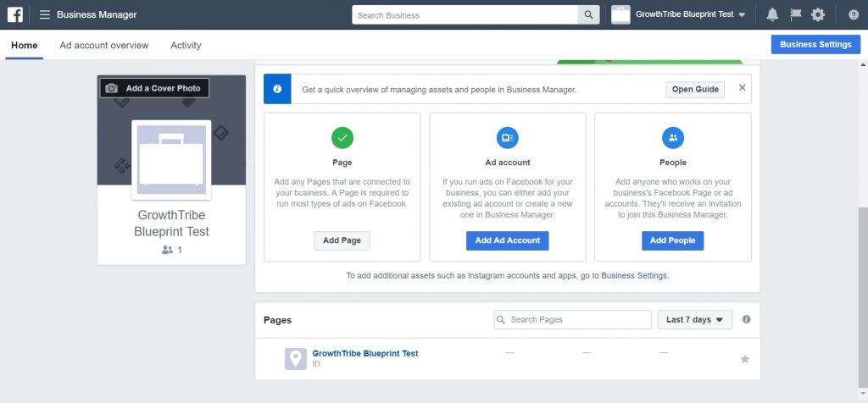Viewport: 868px width, 403px height.
Task: Open GrowthTribe Blueprint Test page link
Action: [365, 353]
